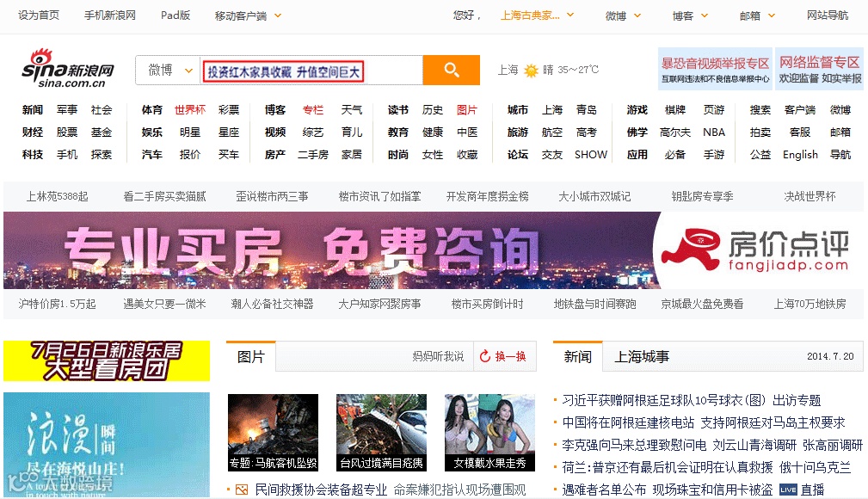This screenshot has height=499, width=868.
Task: Open 手机新浪网 link
Action: (109, 15)
